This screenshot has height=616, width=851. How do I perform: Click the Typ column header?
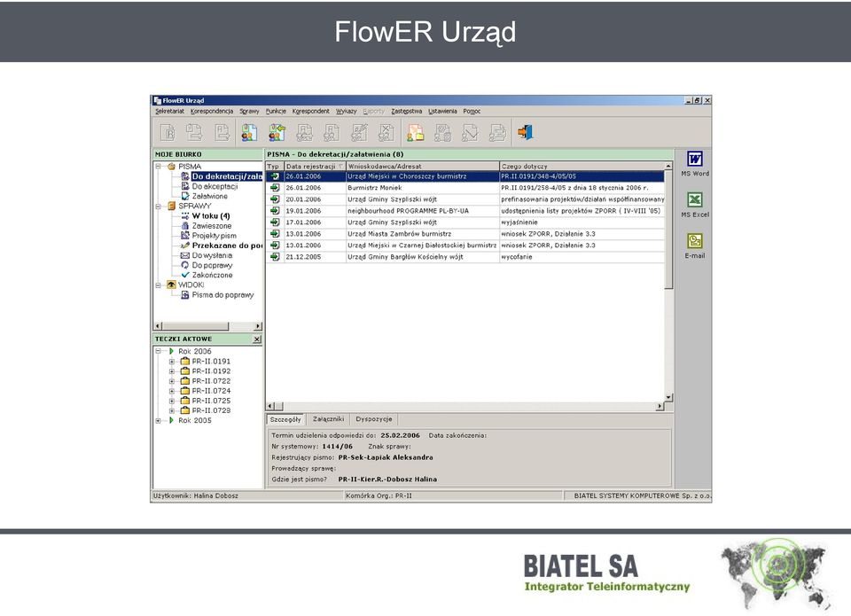(x=275, y=166)
